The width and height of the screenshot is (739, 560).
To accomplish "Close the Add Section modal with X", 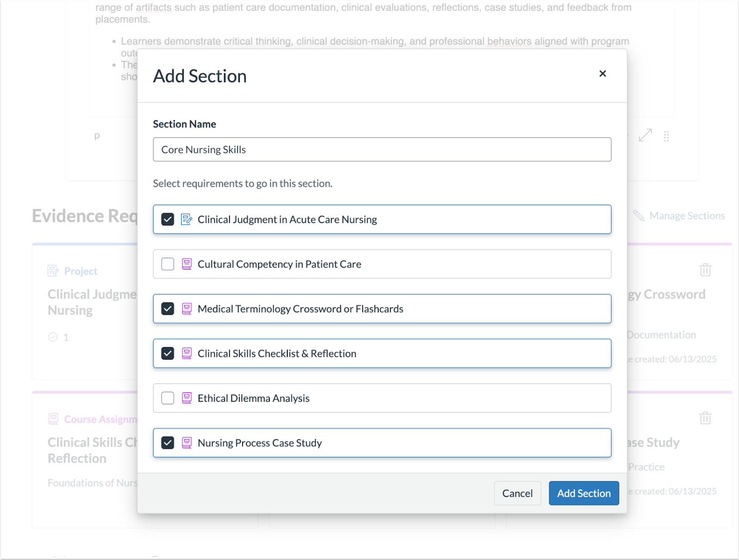I will (602, 74).
